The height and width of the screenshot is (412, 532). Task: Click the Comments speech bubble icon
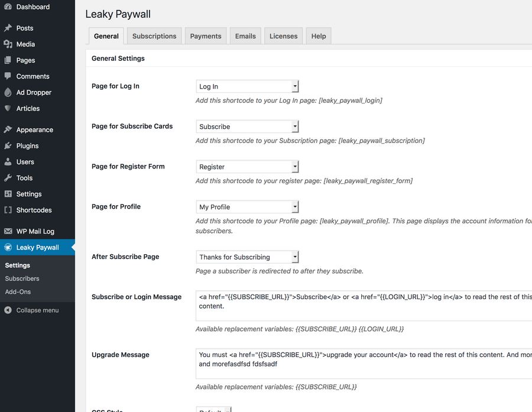pos(8,76)
